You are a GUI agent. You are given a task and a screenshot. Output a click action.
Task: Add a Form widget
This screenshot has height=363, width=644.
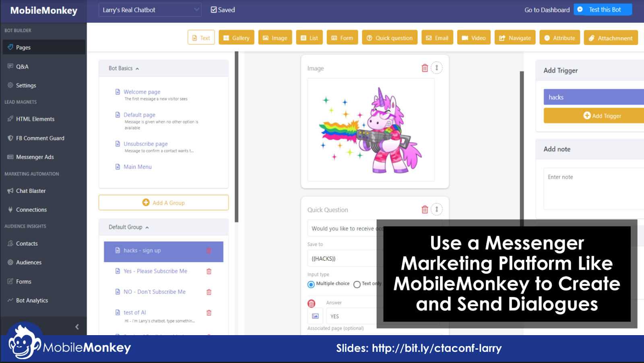tap(342, 38)
